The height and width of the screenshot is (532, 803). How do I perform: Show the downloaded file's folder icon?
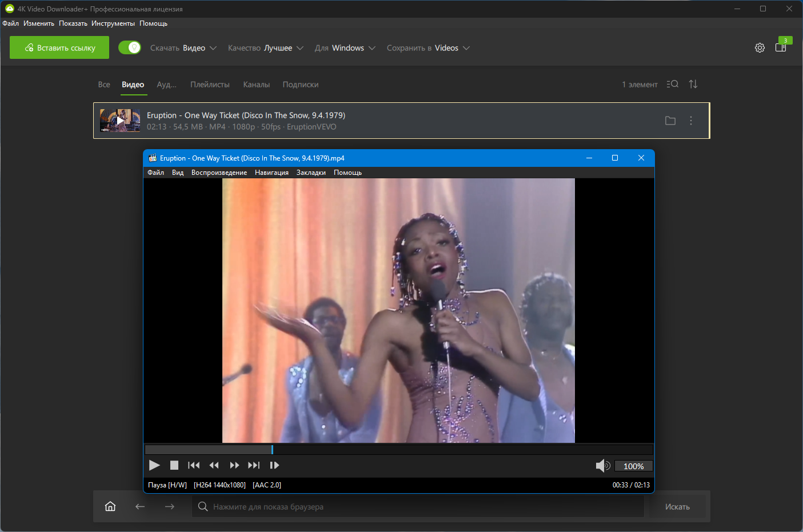pos(670,121)
